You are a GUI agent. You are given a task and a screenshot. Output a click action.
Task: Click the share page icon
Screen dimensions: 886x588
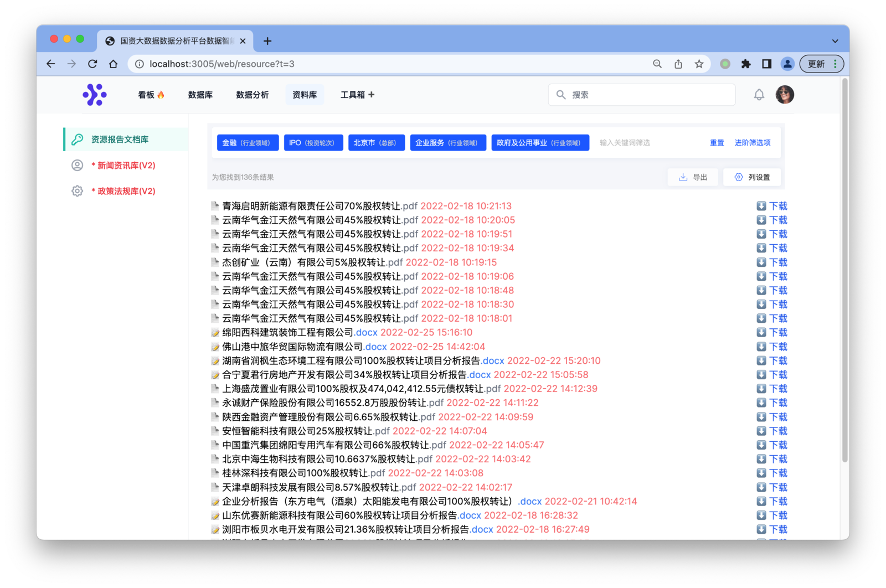[678, 64]
